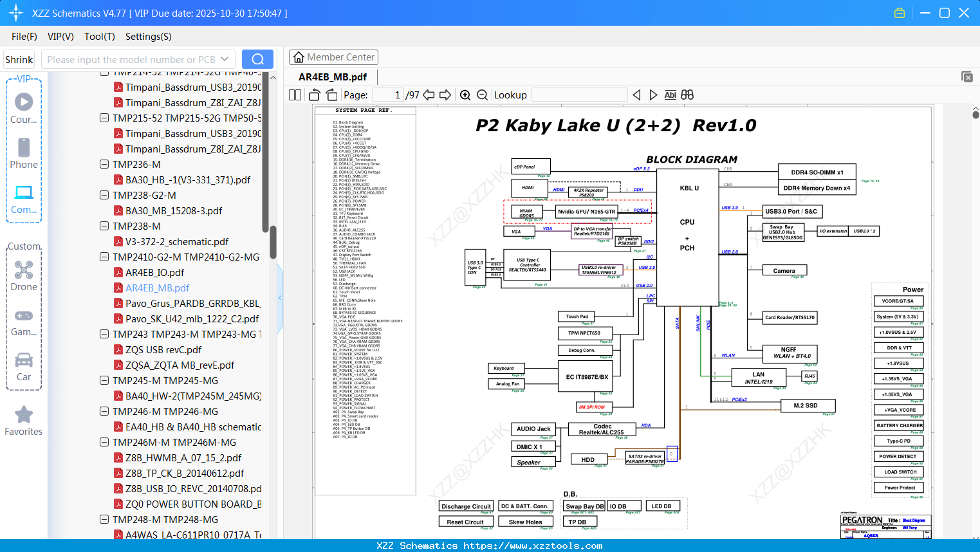Open the Tool(T) menu
This screenshot has height=552, width=980.
click(99, 37)
